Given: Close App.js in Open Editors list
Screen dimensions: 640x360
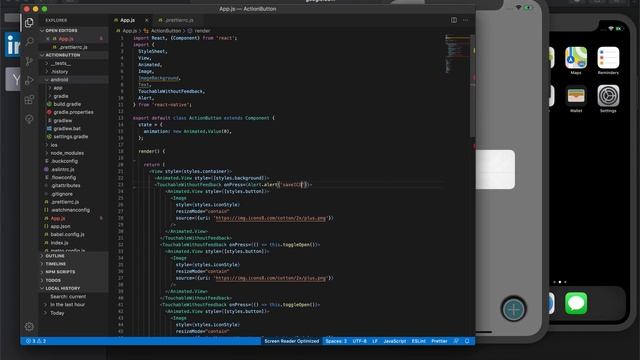Looking at the screenshot, I should pyautogui.click(x=48, y=39).
